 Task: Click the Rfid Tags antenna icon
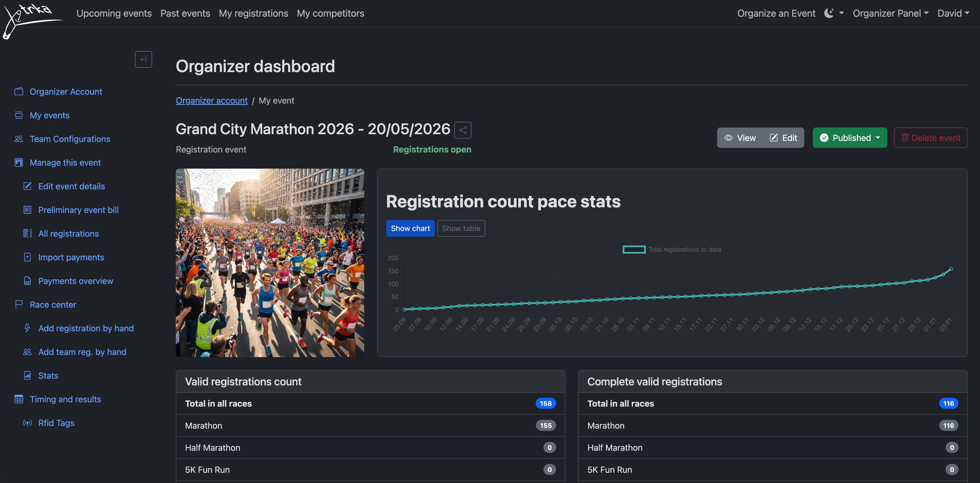27,423
